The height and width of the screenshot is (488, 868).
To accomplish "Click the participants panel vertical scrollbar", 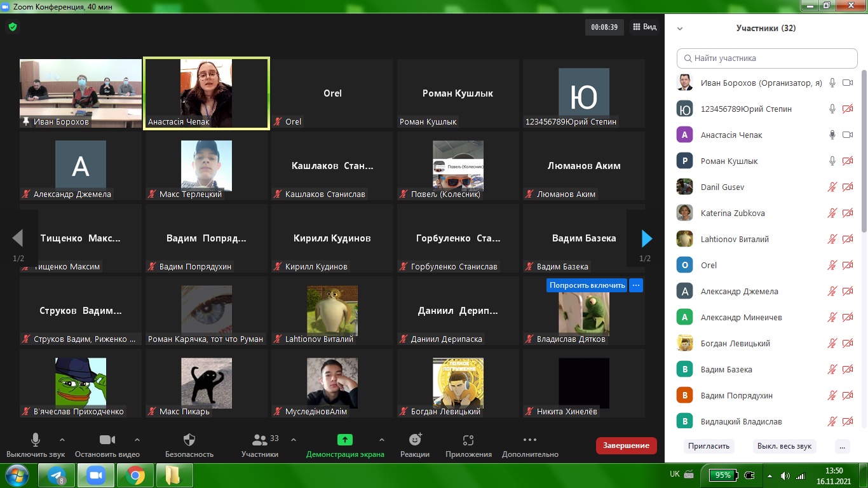I will [x=864, y=152].
